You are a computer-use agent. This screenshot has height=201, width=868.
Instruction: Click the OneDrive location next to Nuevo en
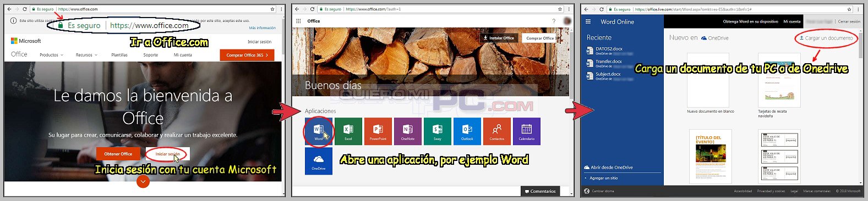(715, 38)
